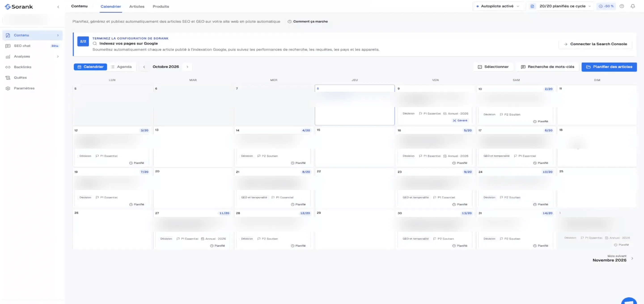This screenshot has height=304, width=644.
Task: Select the day 8 calendar cell
Action: point(354,105)
